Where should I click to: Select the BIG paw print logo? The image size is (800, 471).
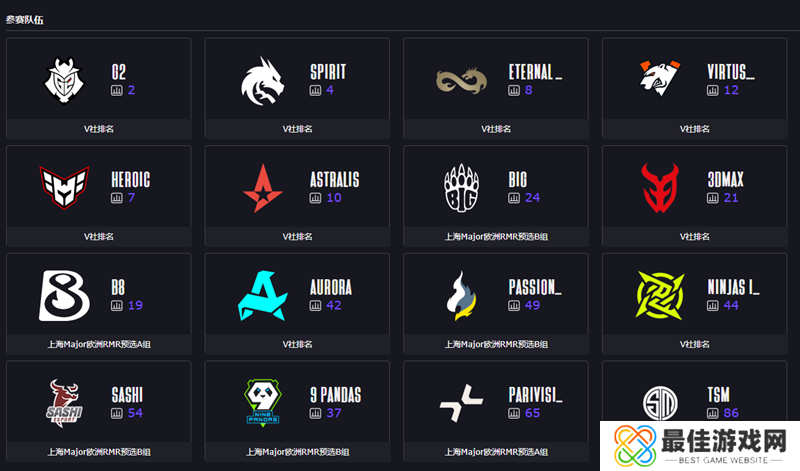[461, 187]
